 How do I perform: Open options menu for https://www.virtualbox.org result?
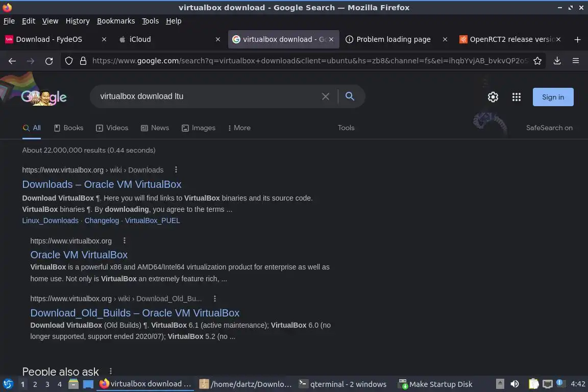point(125,240)
